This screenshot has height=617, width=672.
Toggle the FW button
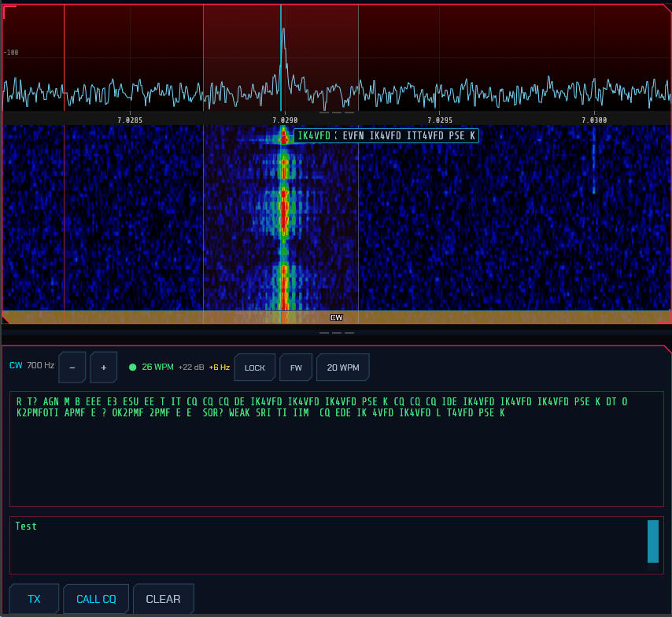(296, 368)
